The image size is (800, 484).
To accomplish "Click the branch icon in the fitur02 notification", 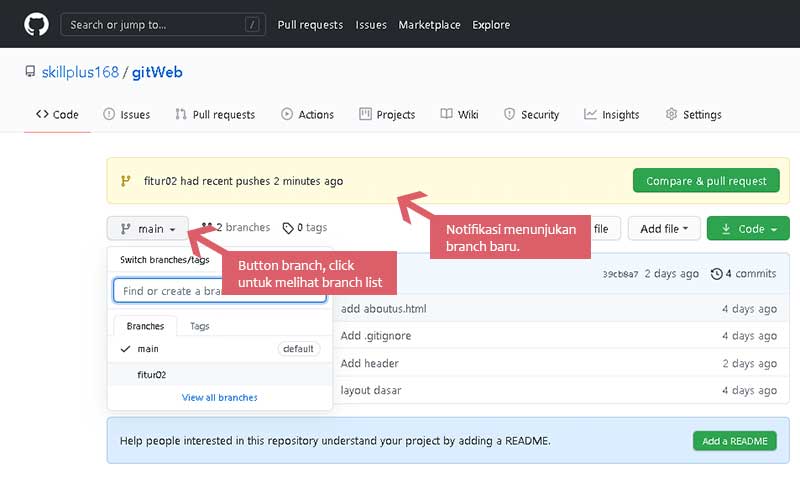I will (125, 181).
